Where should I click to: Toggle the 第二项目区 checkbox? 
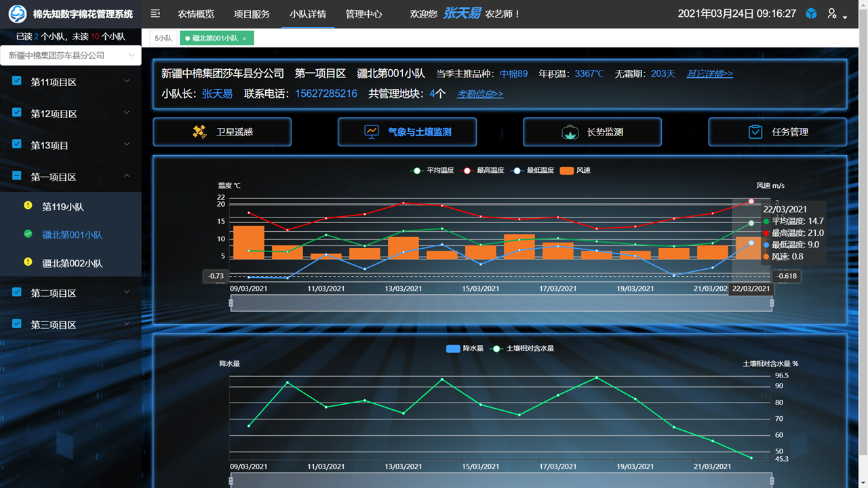click(x=17, y=292)
